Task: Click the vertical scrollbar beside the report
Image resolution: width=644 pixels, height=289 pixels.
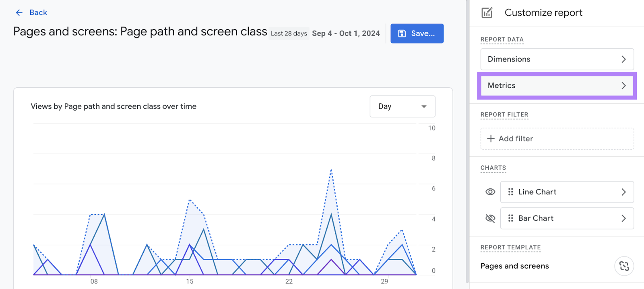Action: click(467, 141)
